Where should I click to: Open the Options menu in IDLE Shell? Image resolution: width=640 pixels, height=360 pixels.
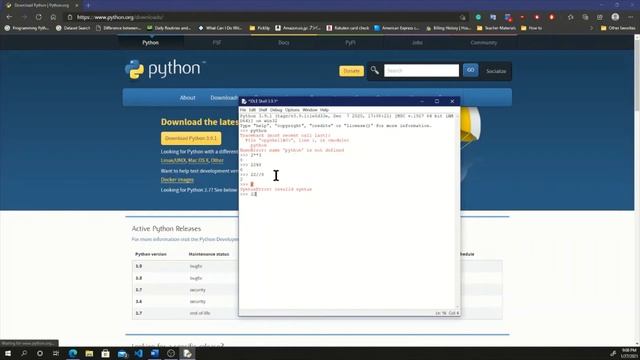pyautogui.click(x=292, y=110)
